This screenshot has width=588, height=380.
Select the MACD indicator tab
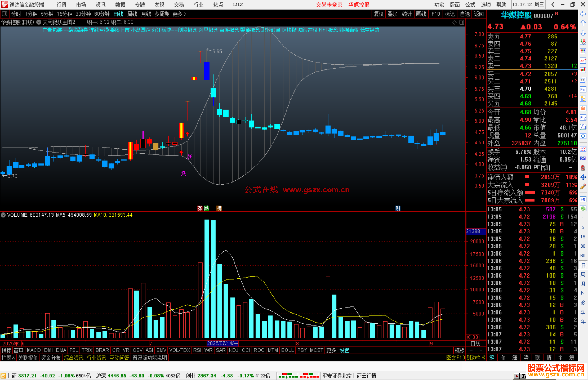tap(34, 350)
